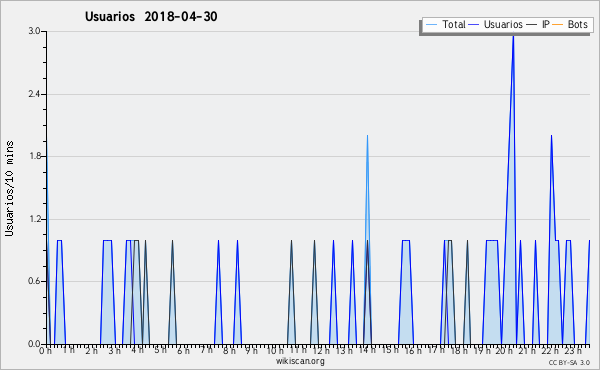Click the tallest peak near 20 h

[513, 36]
